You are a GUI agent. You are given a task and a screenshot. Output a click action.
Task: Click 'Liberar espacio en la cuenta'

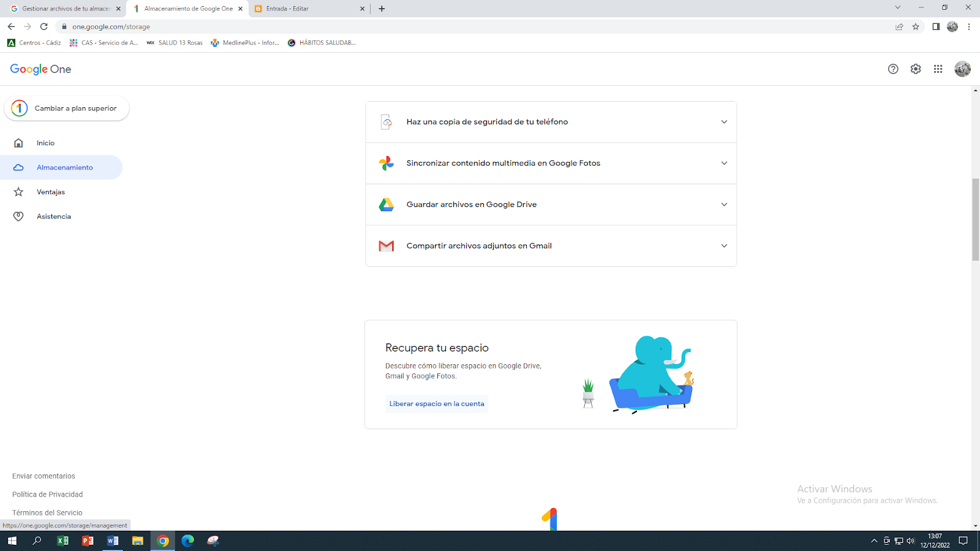[x=437, y=403]
